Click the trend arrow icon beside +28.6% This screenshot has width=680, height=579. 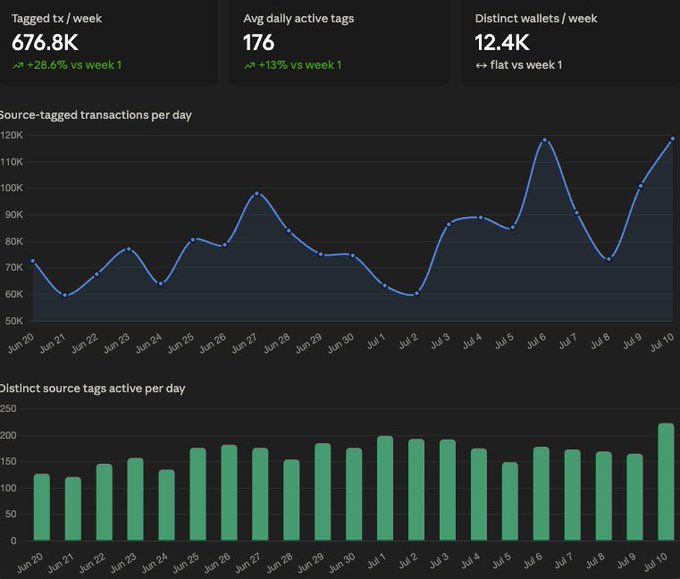(x=18, y=65)
